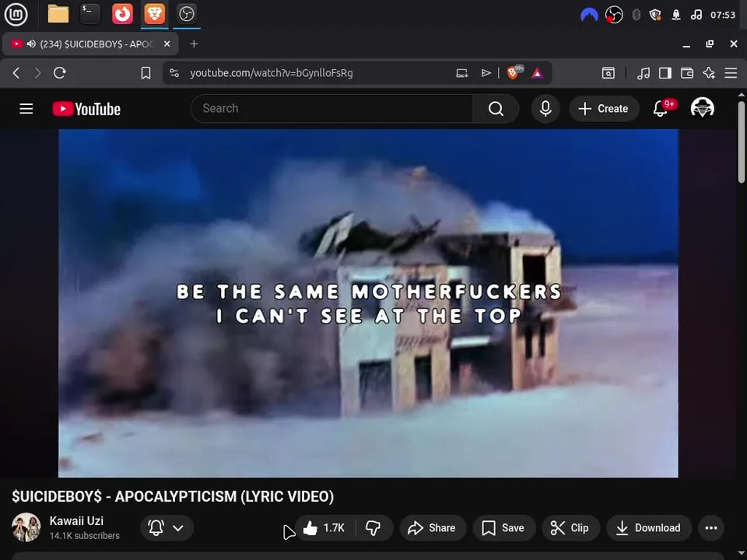Image resolution: width=747 pixels, height=560 pixels.
Task: Focus the youtube.com address bar
Action: pyautogui.click(x=272, y=73)
